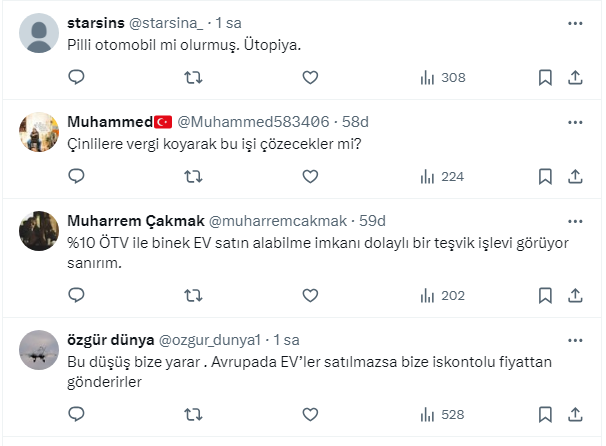This screenshot has width=606, height=446.
Task: Open more options on Muhammed's tweet
Action: point(575,121)
